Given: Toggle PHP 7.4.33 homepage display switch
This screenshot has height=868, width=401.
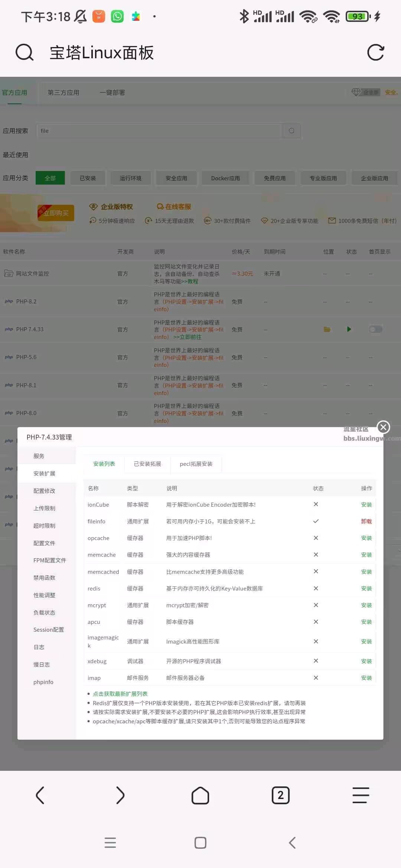Looking at the screenshot, I should tap(375, 329).
